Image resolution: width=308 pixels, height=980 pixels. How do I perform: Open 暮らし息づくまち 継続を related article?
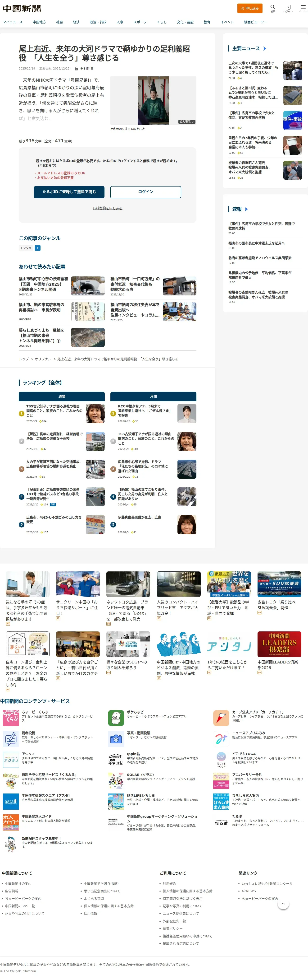[42, 336]
